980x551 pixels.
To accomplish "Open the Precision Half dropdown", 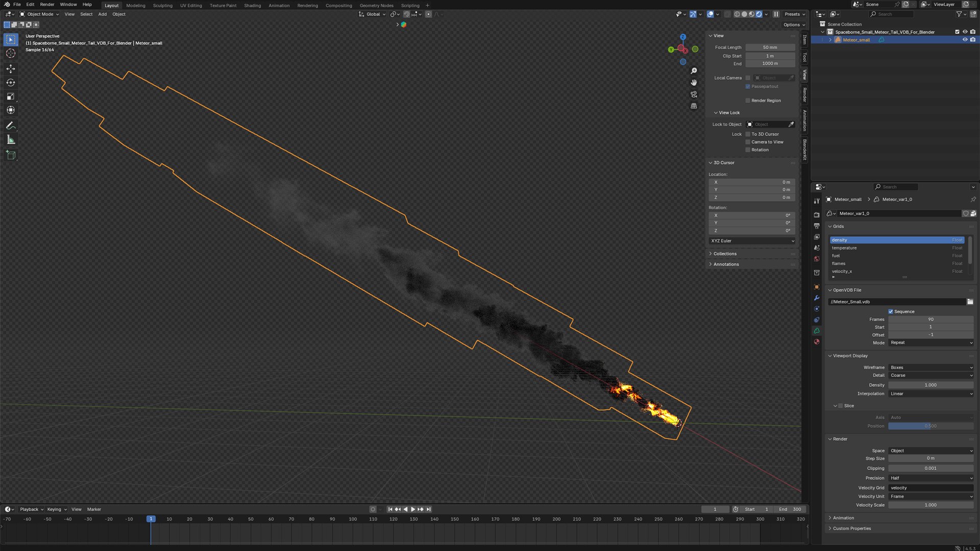I will [x=931, y=478].
